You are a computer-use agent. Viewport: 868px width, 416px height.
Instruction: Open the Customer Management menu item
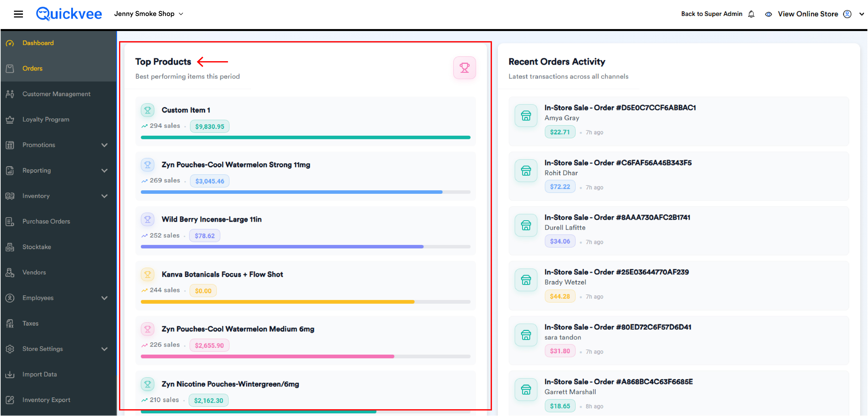pos(56,94)
